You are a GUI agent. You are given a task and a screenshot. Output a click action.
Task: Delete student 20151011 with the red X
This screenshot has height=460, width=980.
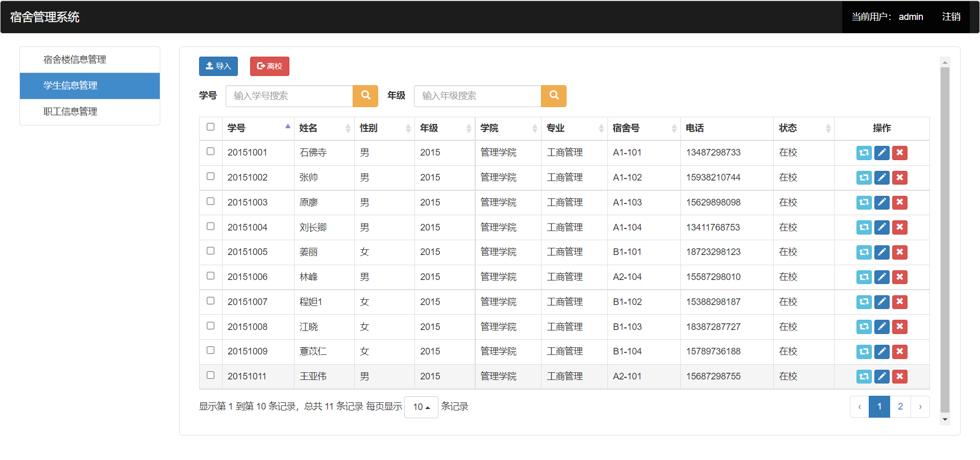click(x=899, y=376)
